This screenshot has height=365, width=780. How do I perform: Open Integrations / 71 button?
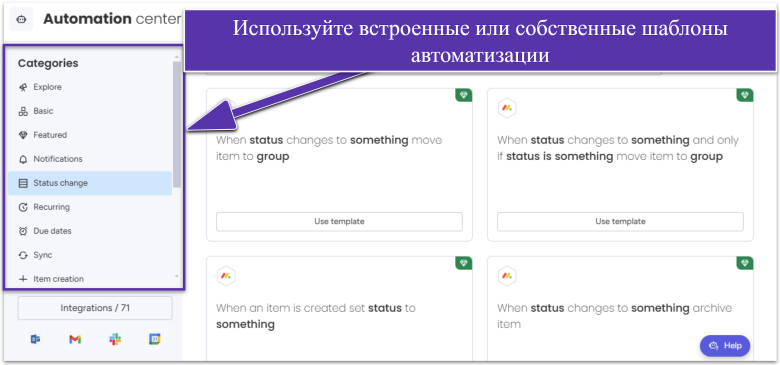[95, 308]
